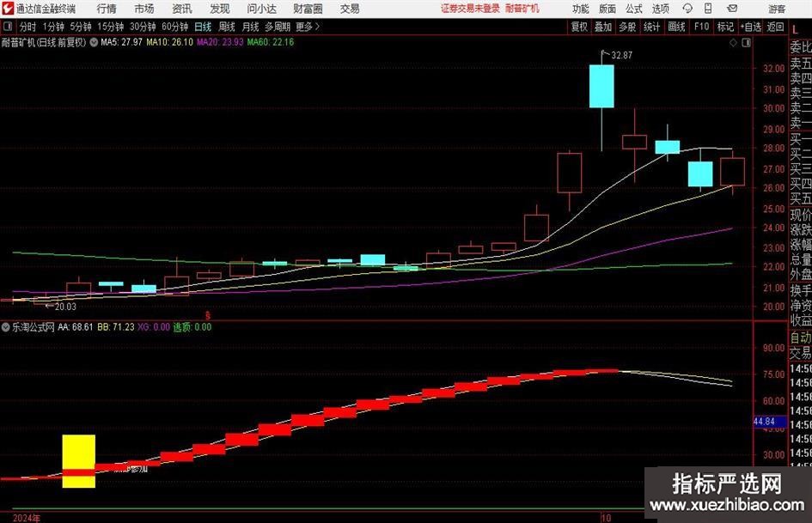Click the 乐淘公式网 indicator settings circle icon

[x=6, y=327]
